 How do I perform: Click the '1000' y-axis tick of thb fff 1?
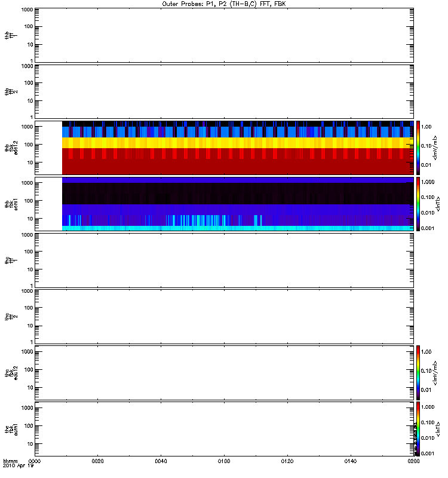[x=27, y=10]
